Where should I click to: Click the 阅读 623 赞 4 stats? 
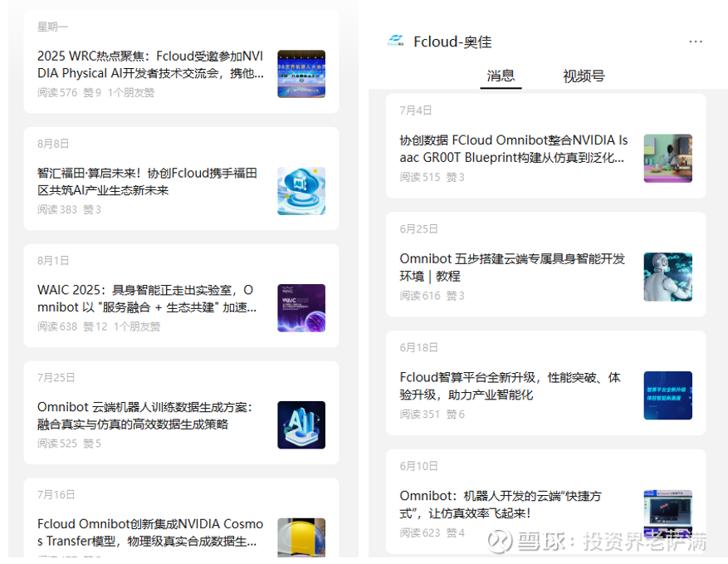(432, 532)
